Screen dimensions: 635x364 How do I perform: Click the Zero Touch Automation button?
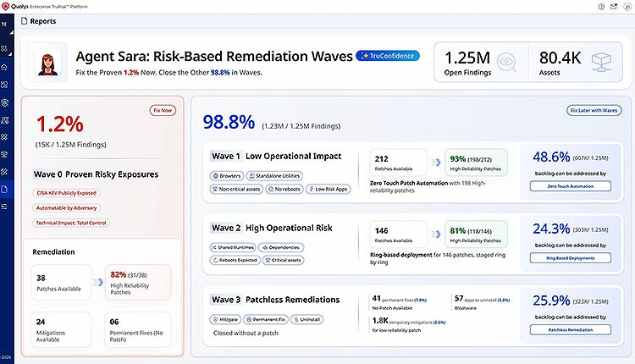[x=570, y=186]
